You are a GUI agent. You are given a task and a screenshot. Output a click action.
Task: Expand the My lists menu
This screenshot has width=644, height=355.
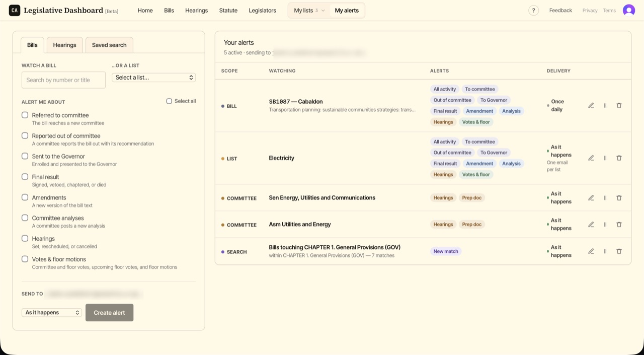[309, 11]
